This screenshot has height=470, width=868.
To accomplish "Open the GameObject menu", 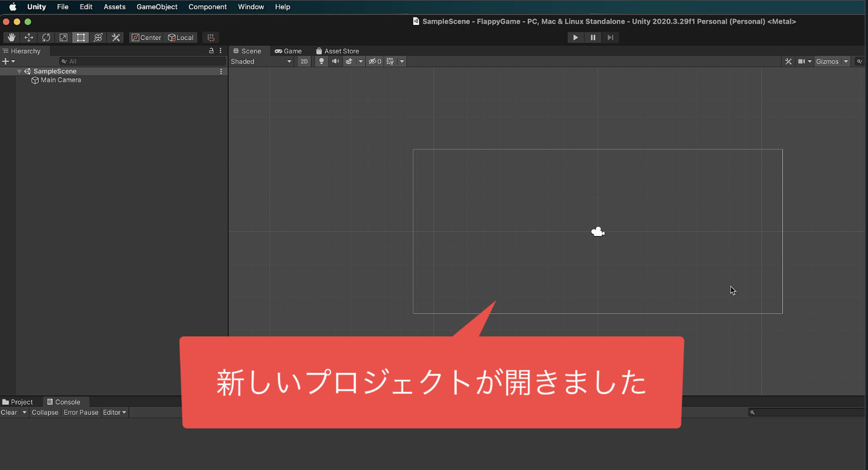I will click(157, 7).
